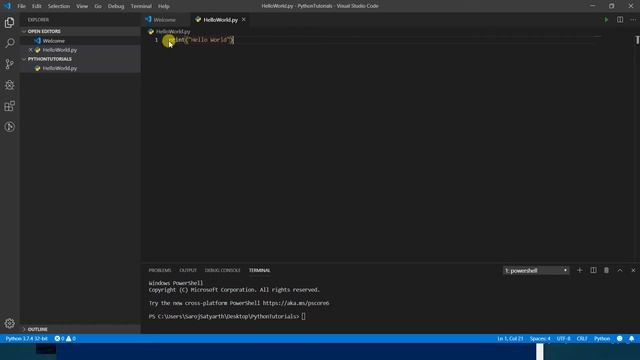Run Python file with green play icon

point(606,20)
